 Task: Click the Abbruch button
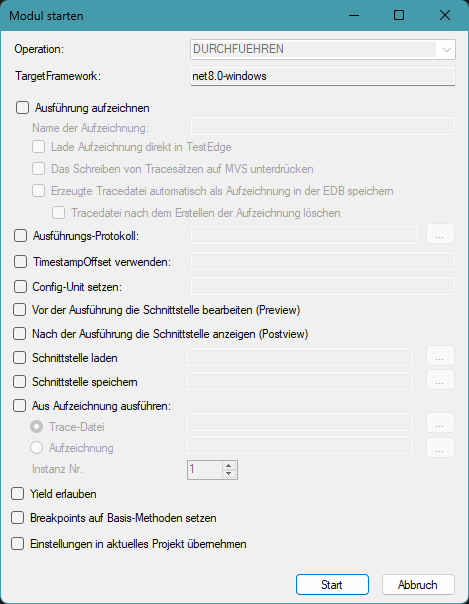[x=418, y=585]
